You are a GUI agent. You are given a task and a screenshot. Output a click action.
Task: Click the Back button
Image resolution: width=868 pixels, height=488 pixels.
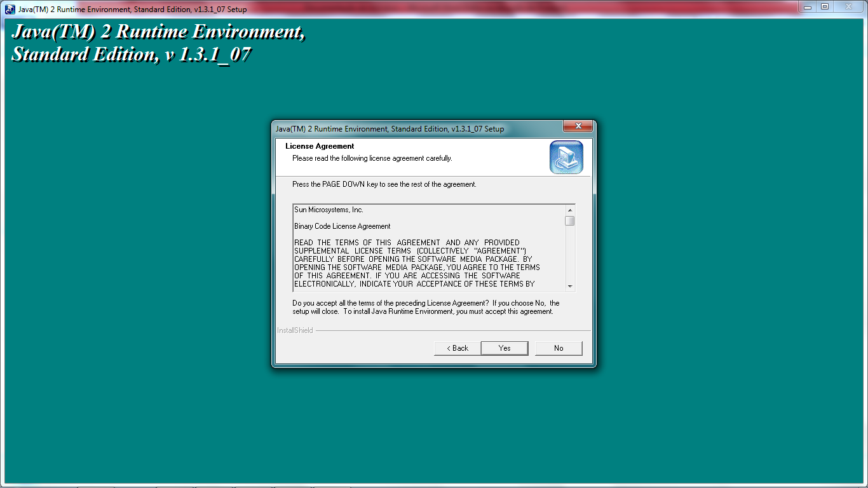pos(457,348)
